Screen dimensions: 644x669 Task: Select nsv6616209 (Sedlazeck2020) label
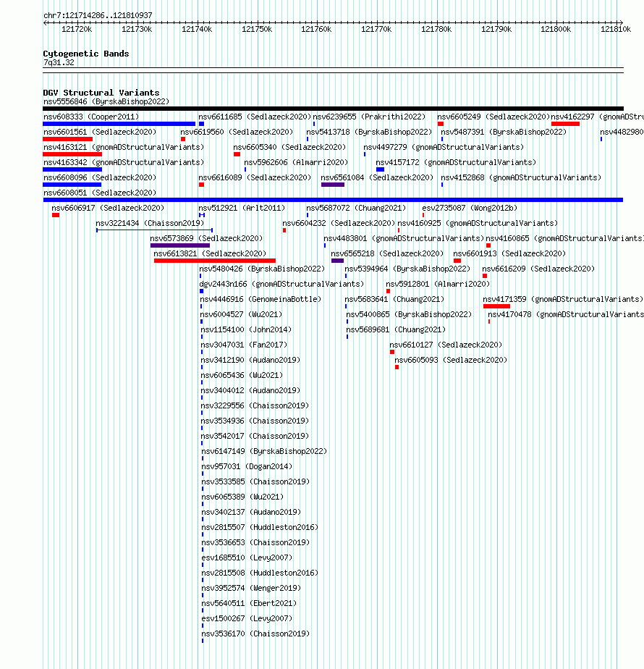[538, 269]
